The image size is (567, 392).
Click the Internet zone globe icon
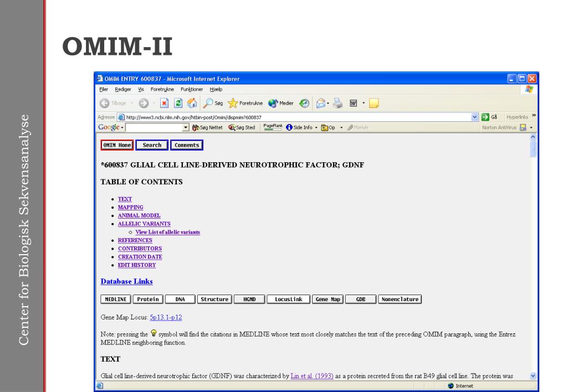451,386
